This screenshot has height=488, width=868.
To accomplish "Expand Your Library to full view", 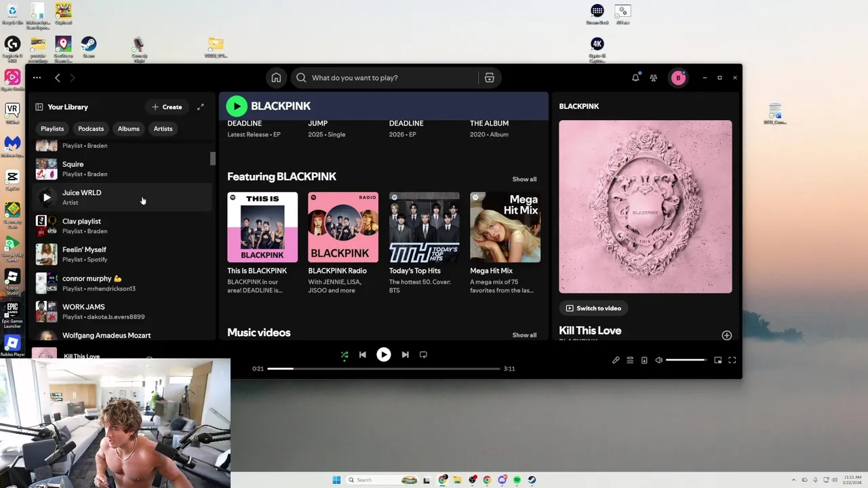I will (x=201, y=107).
